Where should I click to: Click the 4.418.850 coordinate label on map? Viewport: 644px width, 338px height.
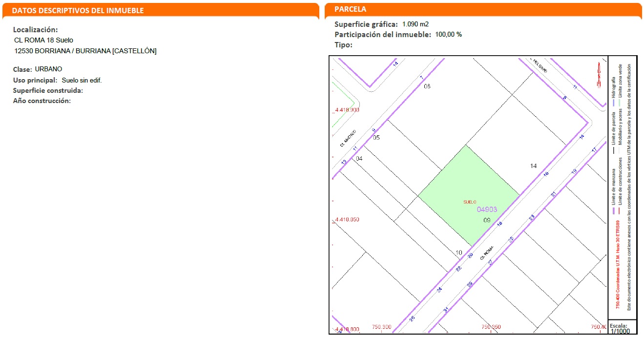347,220
